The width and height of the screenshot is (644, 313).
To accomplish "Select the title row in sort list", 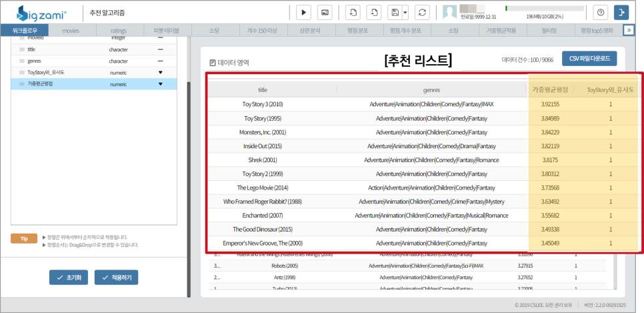I will (x=93, y=49).
